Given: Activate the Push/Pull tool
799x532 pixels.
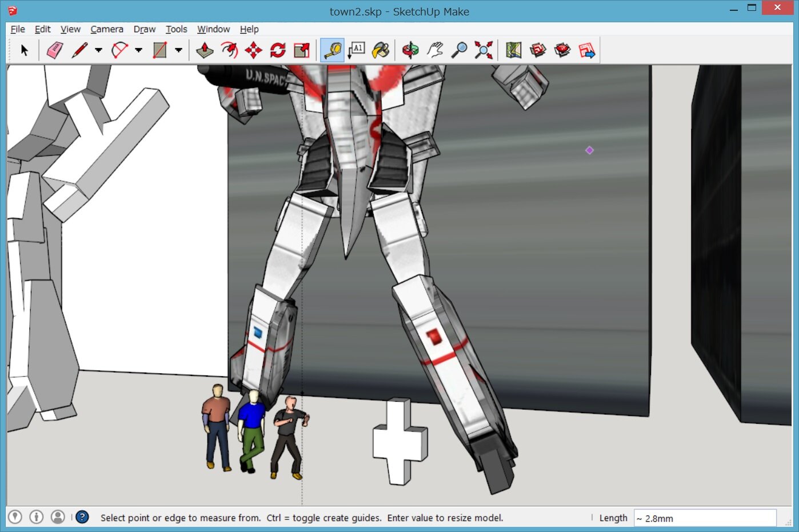Looking at the screenshot, I should (x=205, y=50).
